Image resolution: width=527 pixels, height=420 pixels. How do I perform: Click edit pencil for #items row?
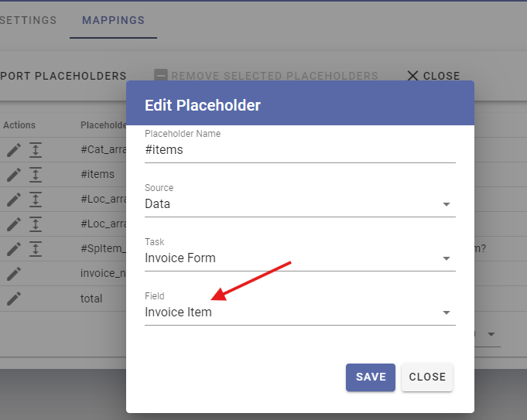pos(14,175)
